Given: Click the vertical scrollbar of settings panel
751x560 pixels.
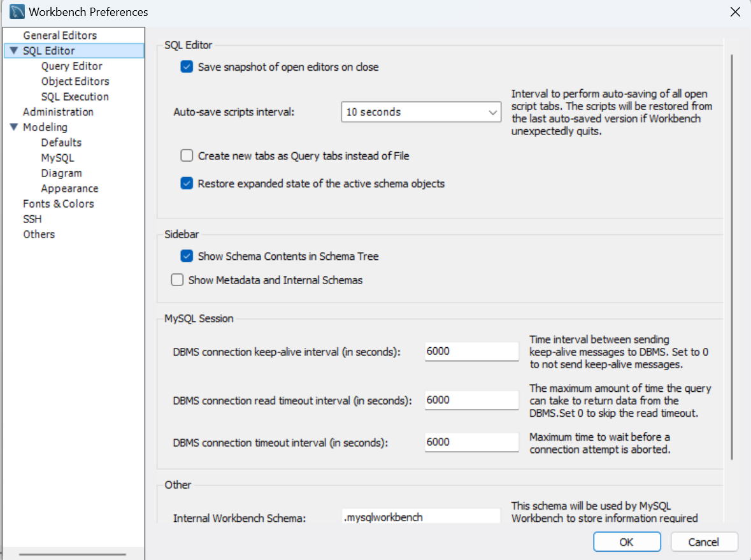Looking at the screenshot, I should click(732, 257).
